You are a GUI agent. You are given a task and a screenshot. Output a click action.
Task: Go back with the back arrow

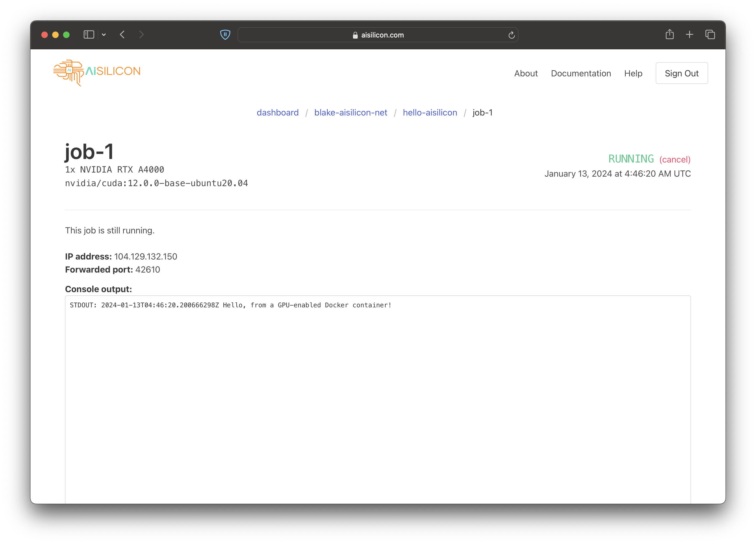pyautogui.click(x=122, y=35)
